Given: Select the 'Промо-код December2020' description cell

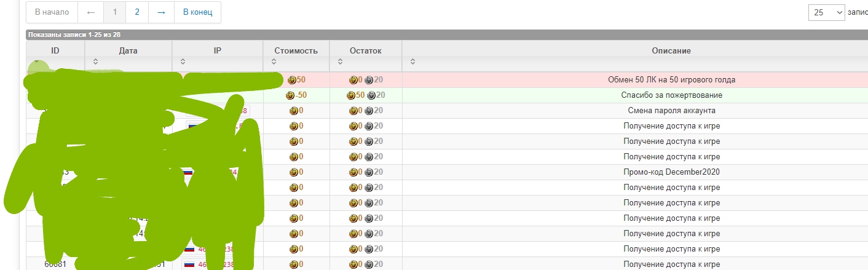Looking at the screenshot, I should click(671, 172).
